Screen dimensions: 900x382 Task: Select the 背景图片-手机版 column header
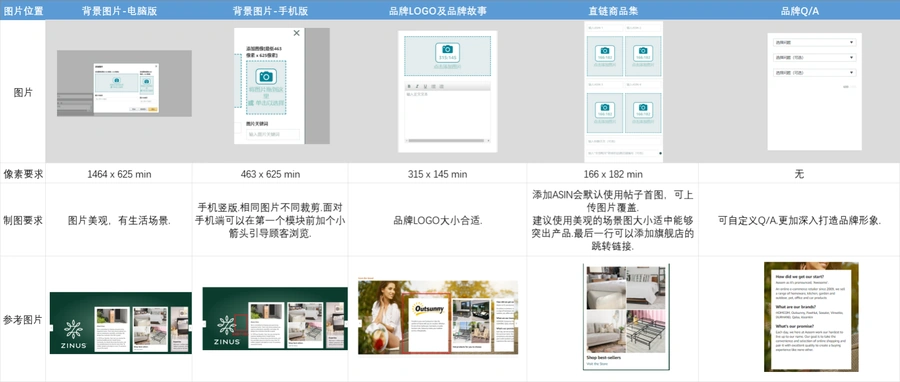(270, 10)
